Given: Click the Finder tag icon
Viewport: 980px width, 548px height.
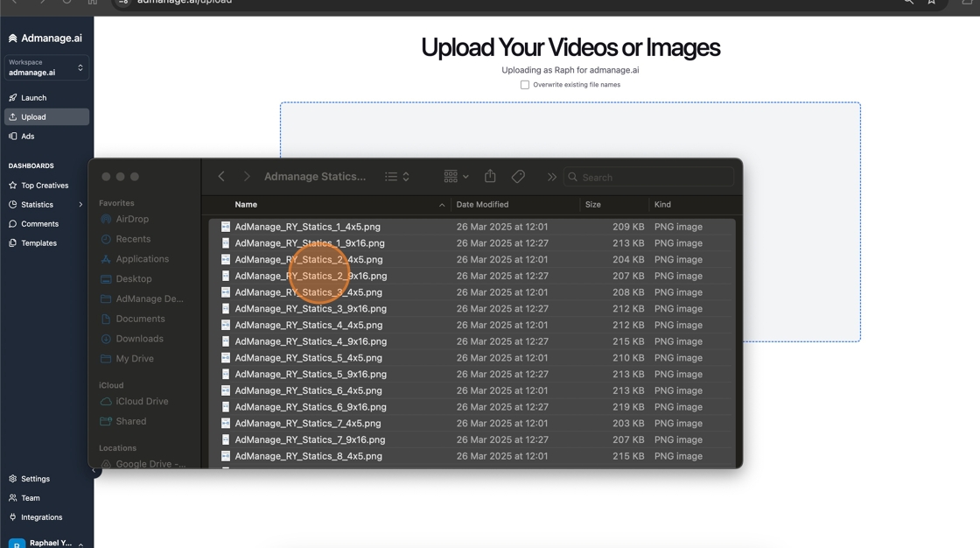Looking at the screenshot, I should 518,177.
